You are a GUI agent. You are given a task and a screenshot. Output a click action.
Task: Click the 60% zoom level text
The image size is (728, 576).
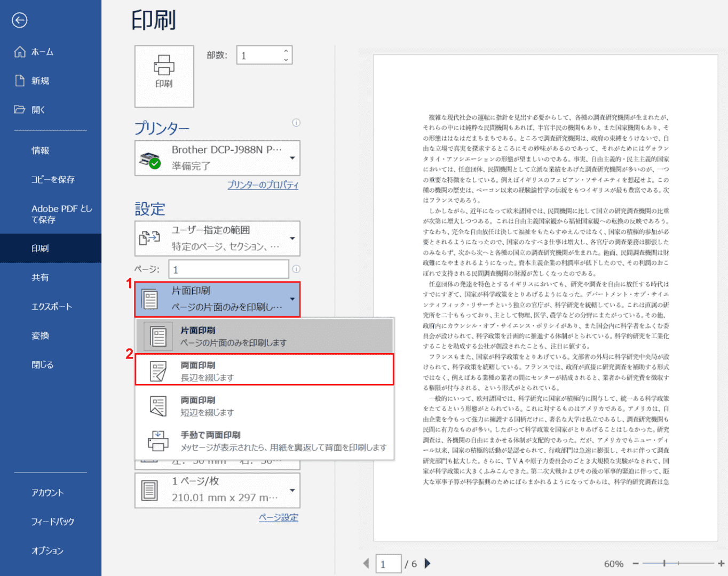614,564
